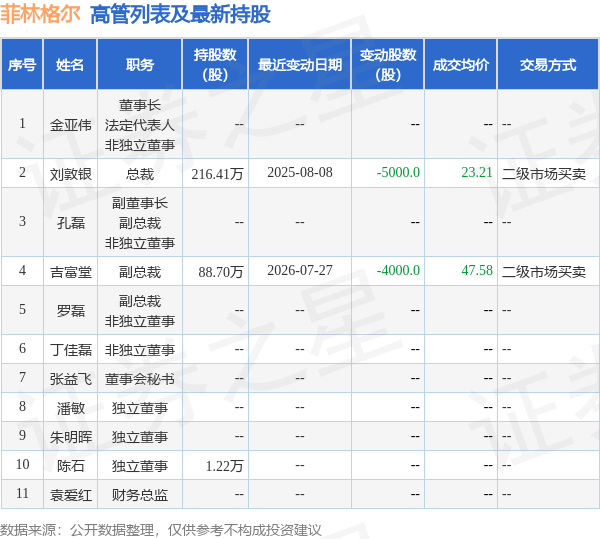Click the 最近变动日期 column header
This screenshot has height=539, width=600.
300,64
